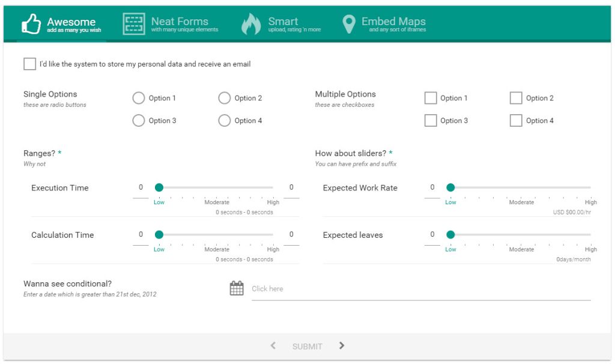Click the SUBMIT button
Image resolution: width=615 pixels, height=364 pixels.
[x=307, y=347]
